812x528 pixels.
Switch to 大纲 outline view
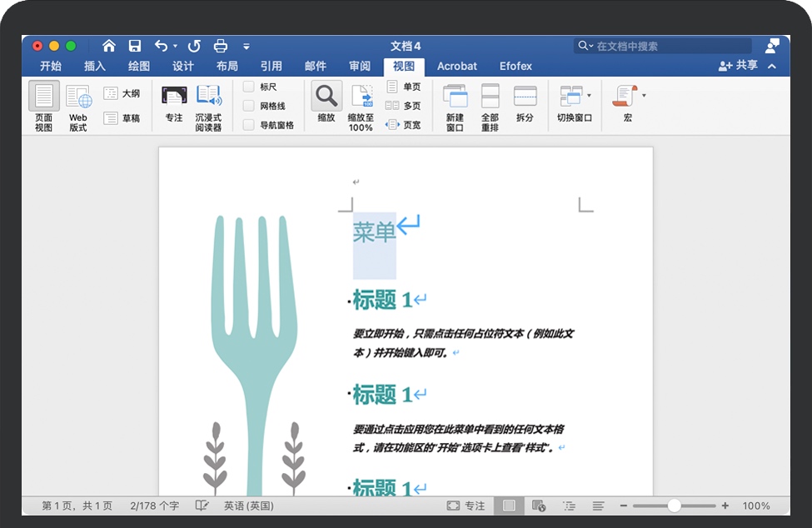[x=122, y=93]
